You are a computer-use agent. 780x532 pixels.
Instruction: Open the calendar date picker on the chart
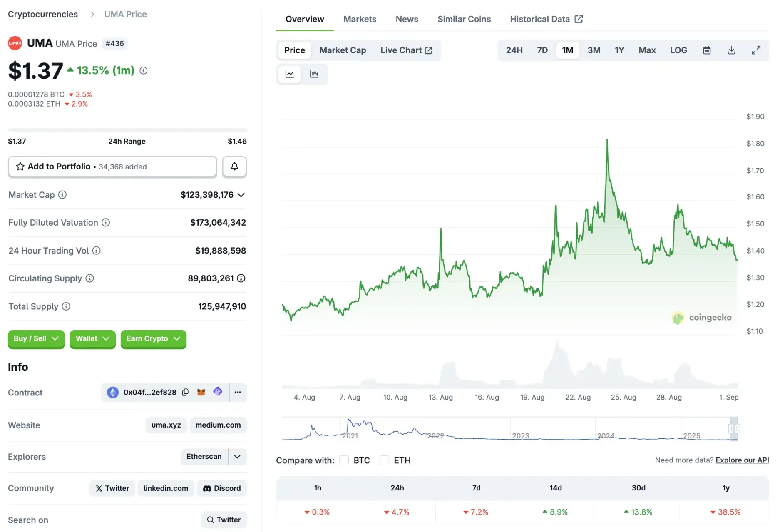[706, 50]
